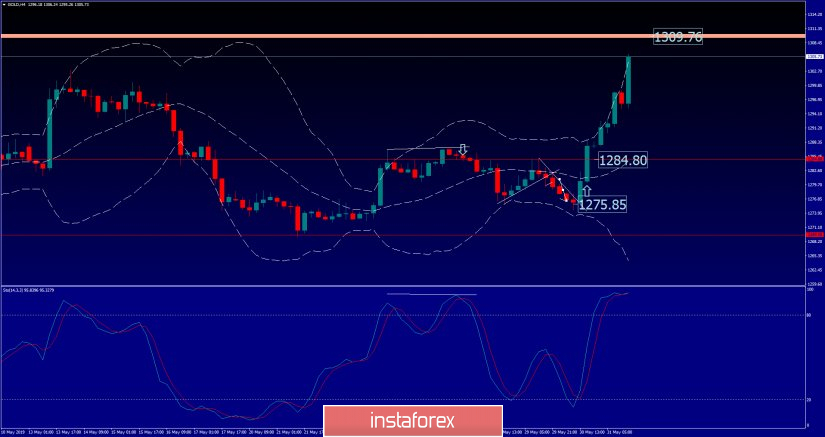The image size is (825, 437).
Task: Click the 30 May 13:00 time label
Action: [x=592, y=432]
